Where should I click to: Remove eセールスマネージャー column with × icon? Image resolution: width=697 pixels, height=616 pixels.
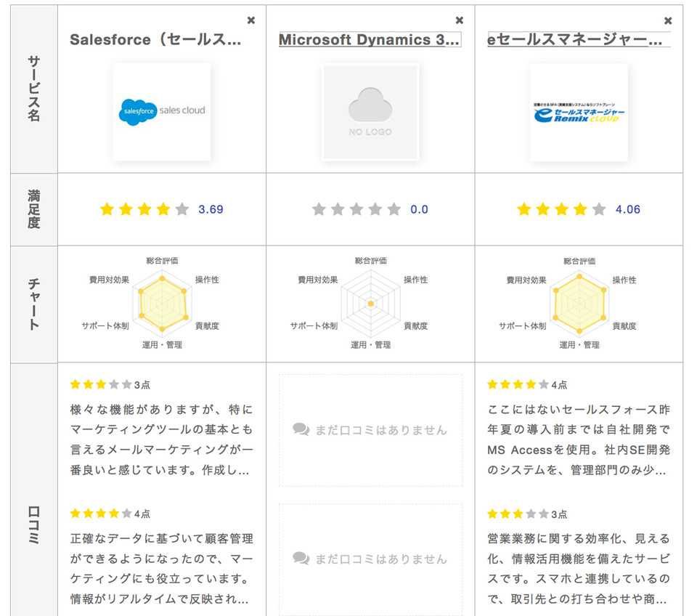pyautogui.click(x=668, y=20)
